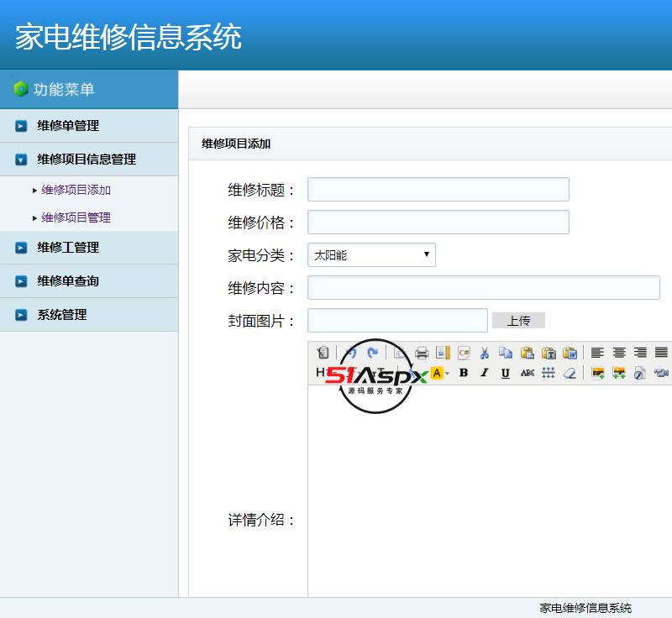Toggle underline formatting in the editor
Image resolution: width=672 pixels, height=618 pixels.
click(505, 372)
